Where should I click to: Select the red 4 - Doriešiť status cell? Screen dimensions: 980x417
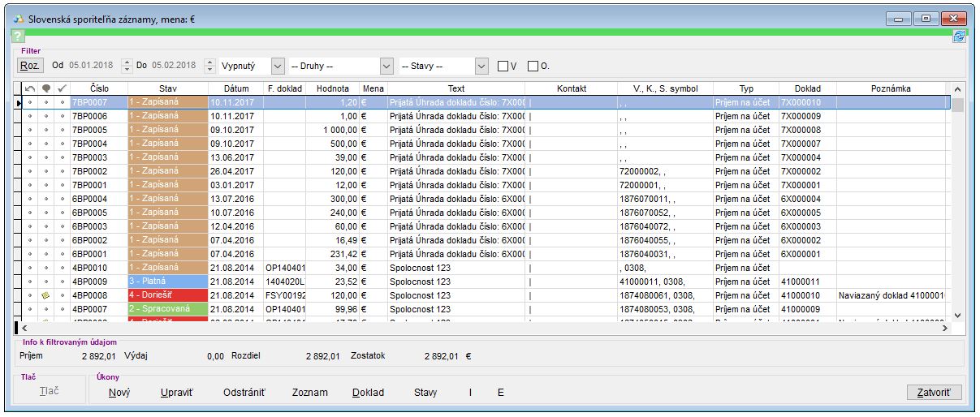pos(166,296)
